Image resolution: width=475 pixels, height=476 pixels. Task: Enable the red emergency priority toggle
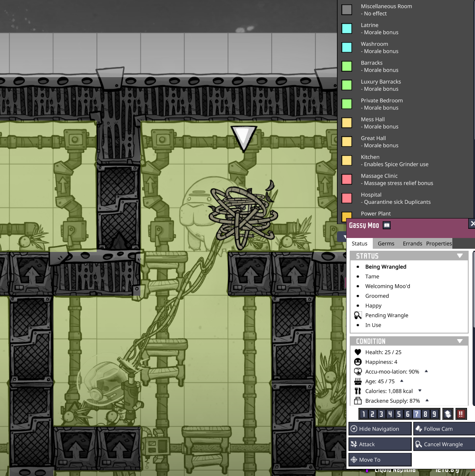click(x=461, y=414)
